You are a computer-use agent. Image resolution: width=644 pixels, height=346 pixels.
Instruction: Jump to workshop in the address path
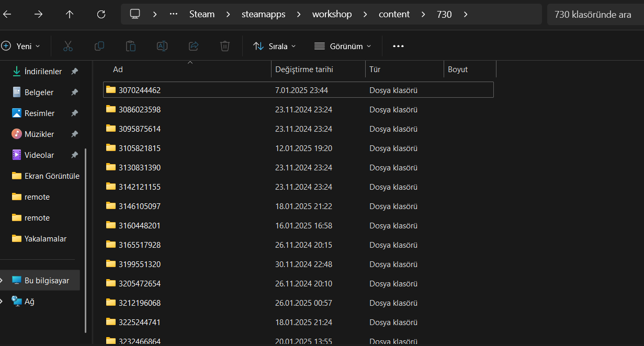(332, 14)
